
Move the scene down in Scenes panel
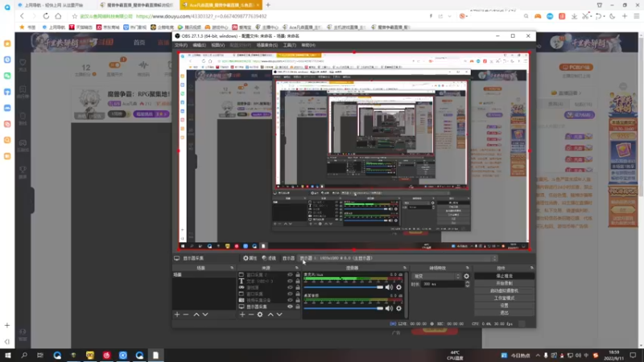point(205,315)
